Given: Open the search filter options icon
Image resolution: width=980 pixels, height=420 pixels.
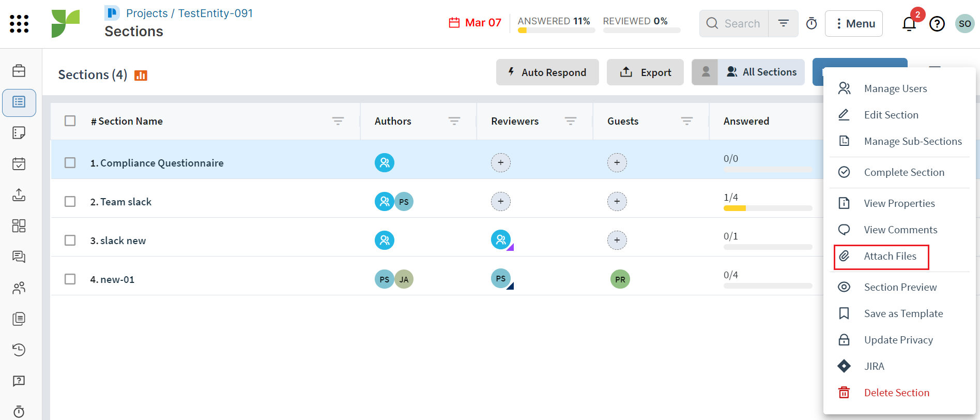Looking at the screenshot, I should [x=784, y=23].
